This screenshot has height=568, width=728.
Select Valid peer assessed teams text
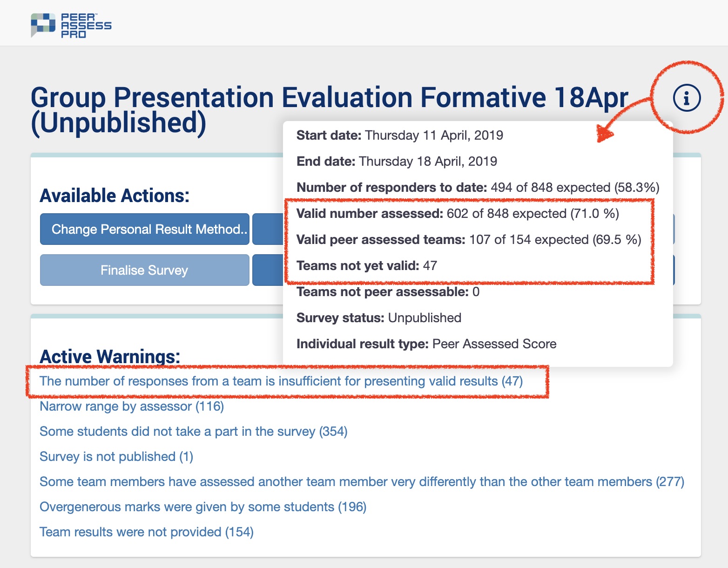pyautogui.click(x=469, y=240)
